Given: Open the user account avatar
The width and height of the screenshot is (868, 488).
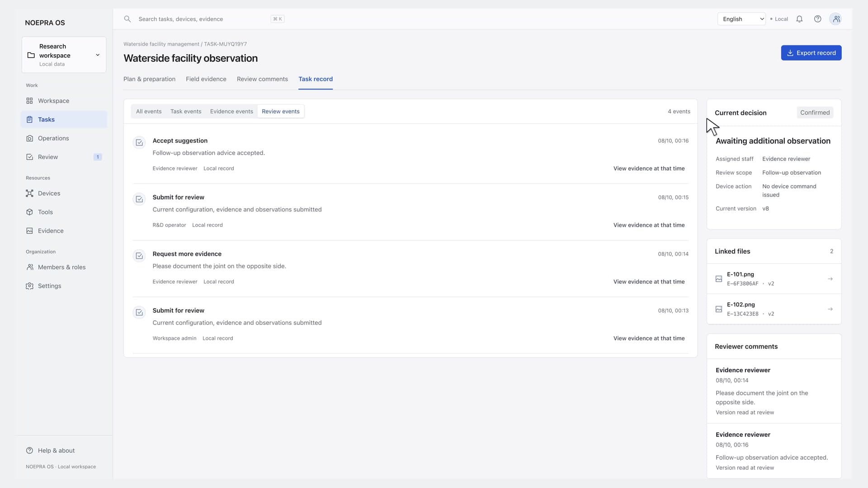Looking at the screenshot, I should pos(836,19).
